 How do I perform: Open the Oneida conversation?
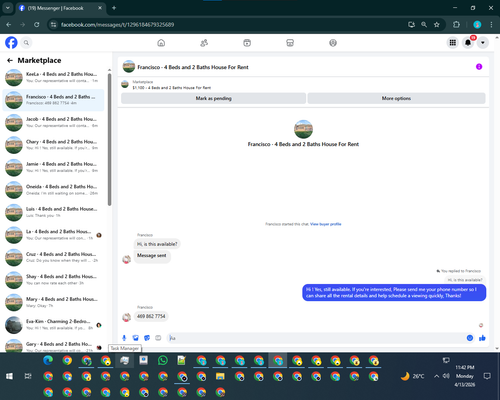click(53, 190)
